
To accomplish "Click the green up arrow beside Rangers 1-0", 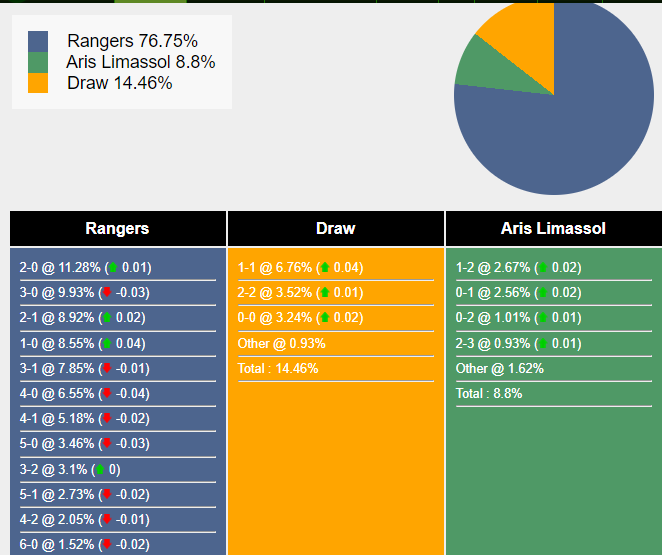I will click(x=106, y=343).
